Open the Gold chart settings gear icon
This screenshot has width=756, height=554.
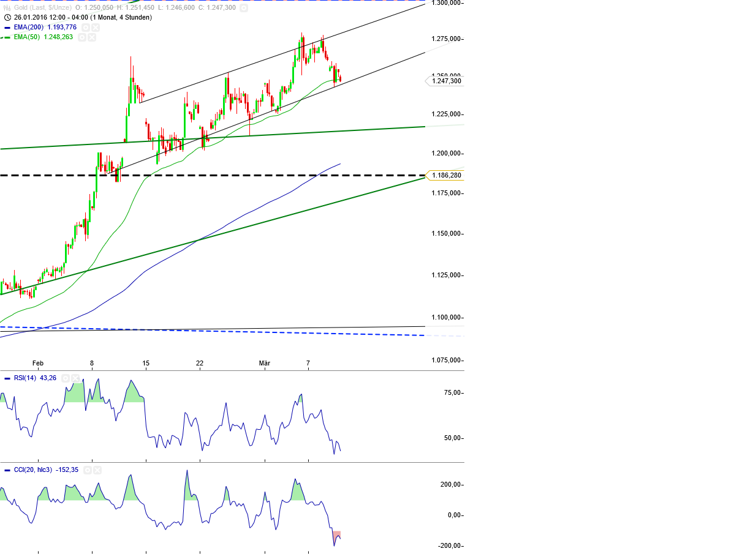243,7
